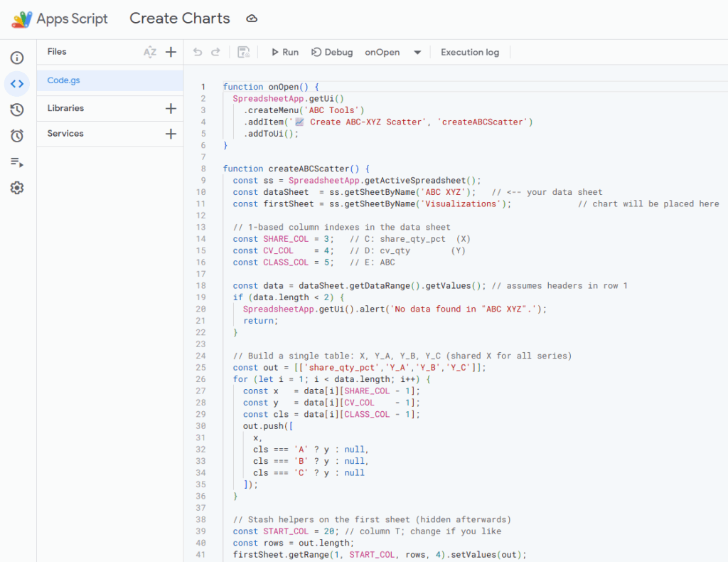728x562 pixels.
Task: Start Debug on the selected function
Action: coord(332,52)
